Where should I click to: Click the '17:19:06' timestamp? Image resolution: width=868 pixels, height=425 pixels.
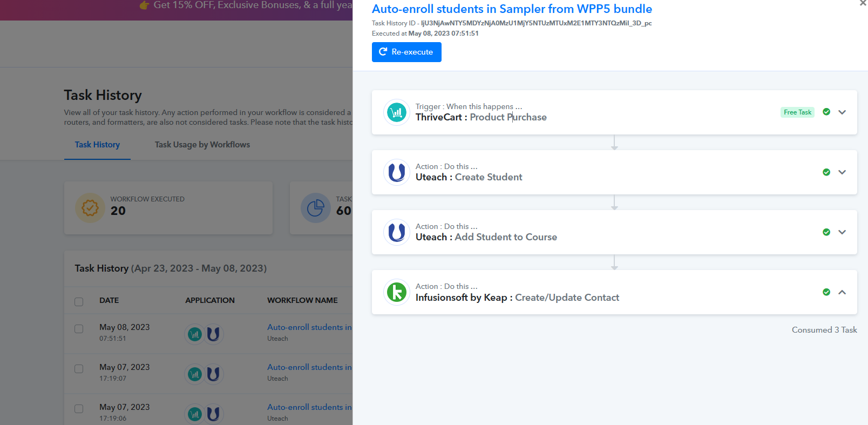coord(113,419)
